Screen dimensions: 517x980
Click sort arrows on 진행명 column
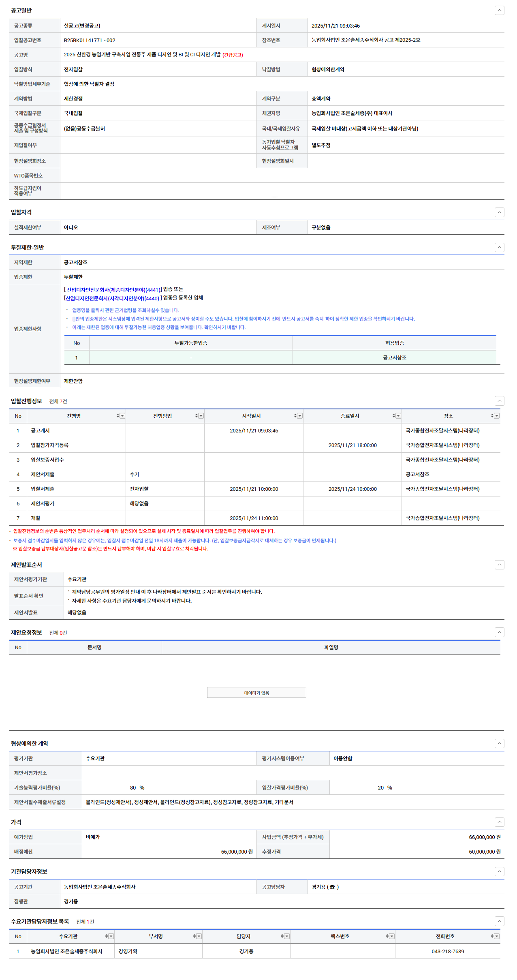click(x=118, y=416)
